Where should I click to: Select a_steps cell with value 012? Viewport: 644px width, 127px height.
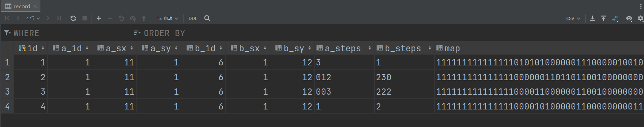(x=344, y=77)
